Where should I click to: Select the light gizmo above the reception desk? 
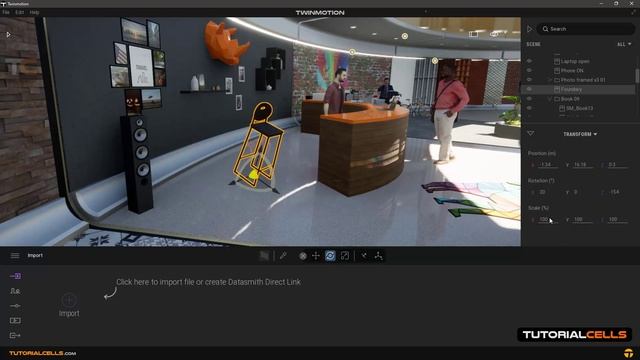coord(352,52)
